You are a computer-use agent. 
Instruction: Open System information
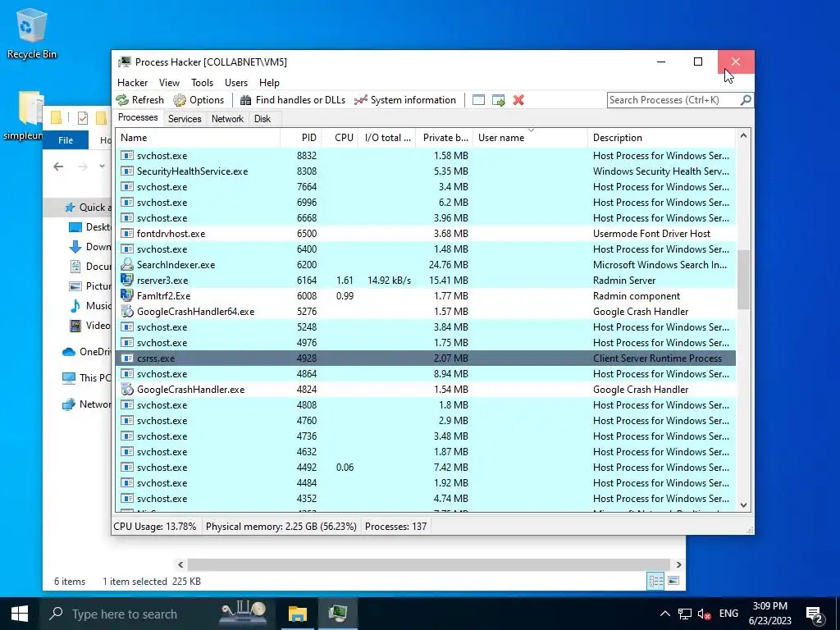pos(405,100)
